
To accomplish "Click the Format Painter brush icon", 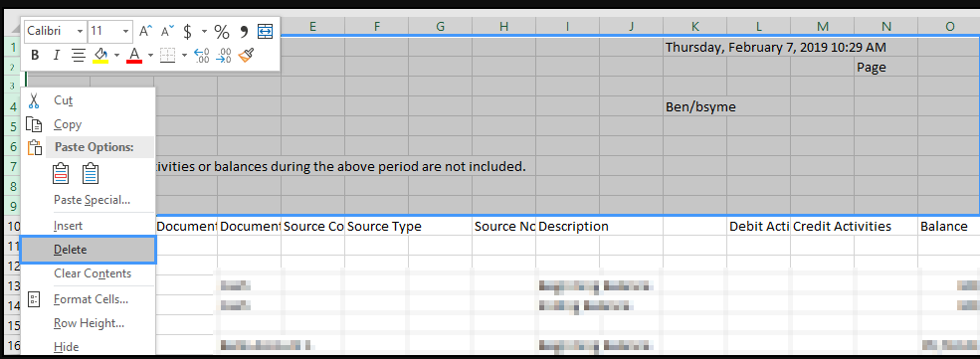I will coord(246,55).
